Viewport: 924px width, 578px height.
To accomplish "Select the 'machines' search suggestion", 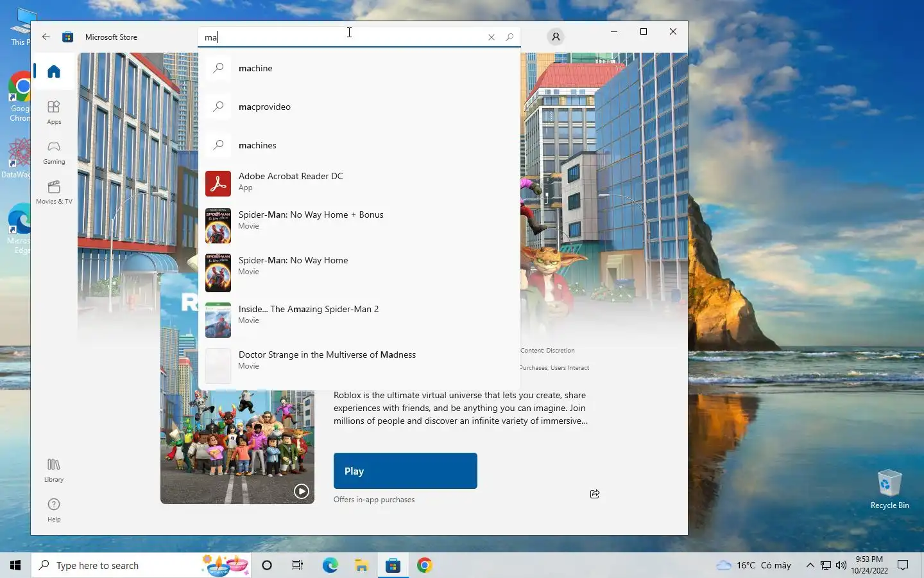I will 359,145.
